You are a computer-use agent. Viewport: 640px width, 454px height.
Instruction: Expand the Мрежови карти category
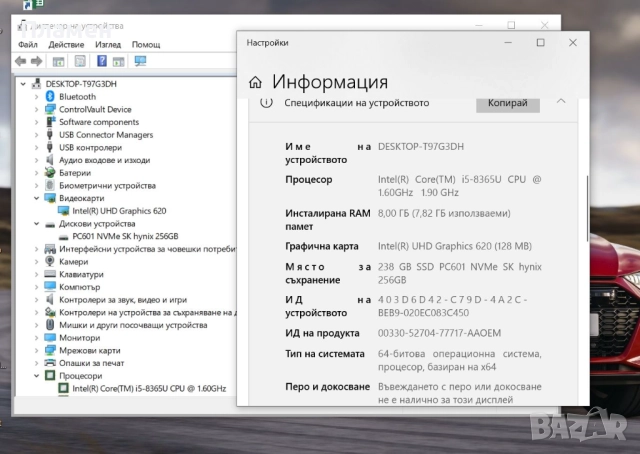tap(38, 351)
